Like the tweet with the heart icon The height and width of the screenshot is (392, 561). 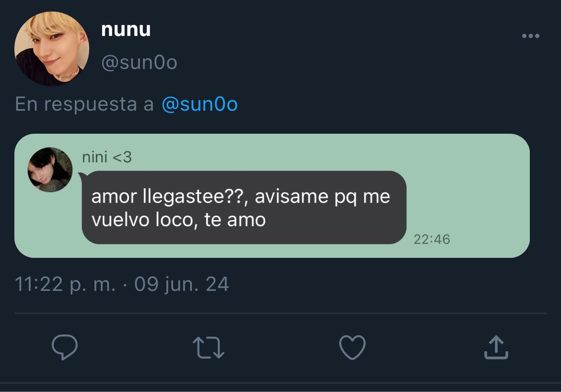pos(352,347)
